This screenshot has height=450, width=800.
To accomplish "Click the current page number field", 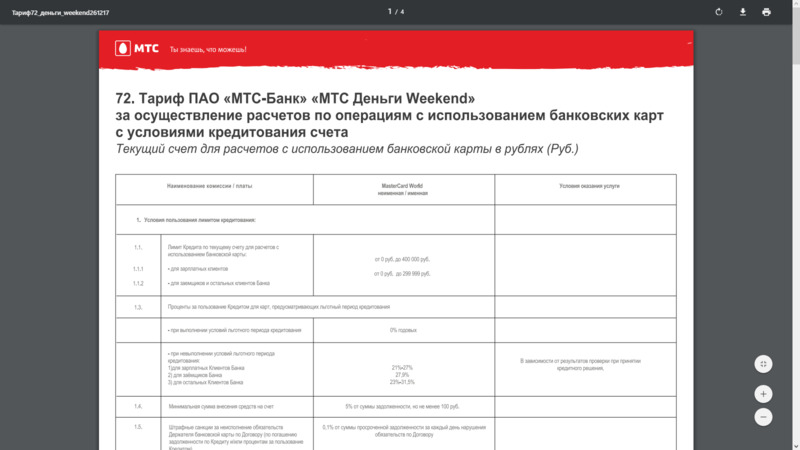I will [390, 11].
